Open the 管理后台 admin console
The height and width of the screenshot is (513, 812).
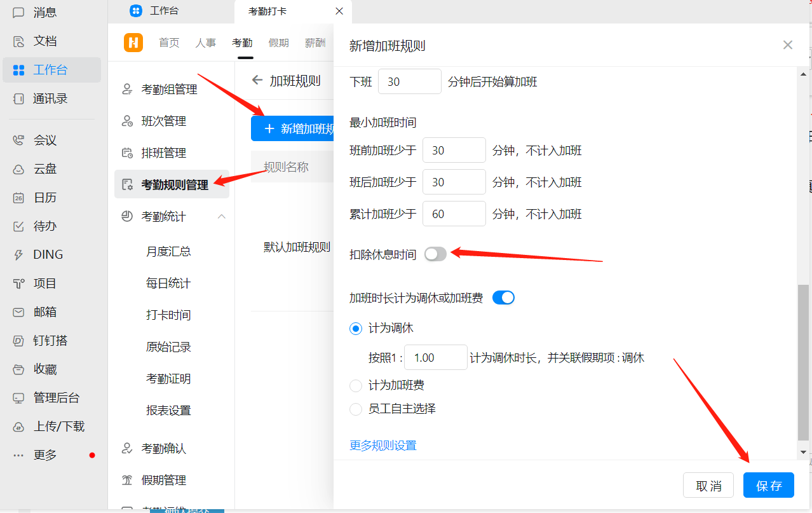[x=48, y=397]
